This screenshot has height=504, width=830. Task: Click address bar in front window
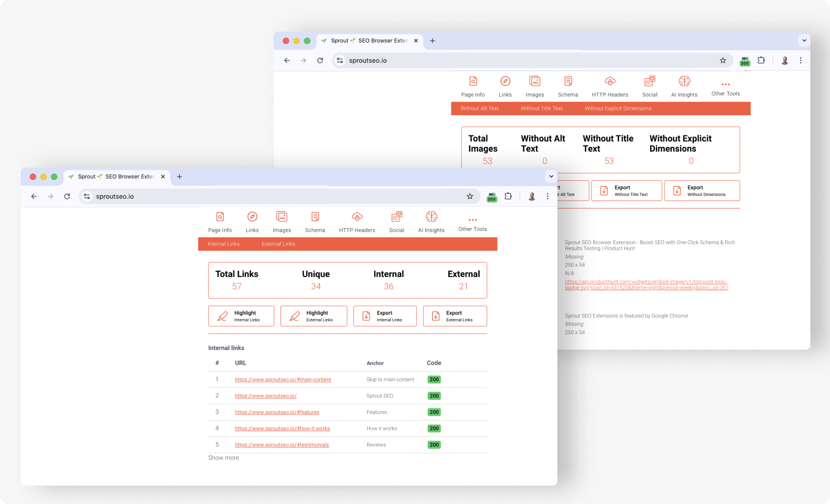tap(280, 196)
